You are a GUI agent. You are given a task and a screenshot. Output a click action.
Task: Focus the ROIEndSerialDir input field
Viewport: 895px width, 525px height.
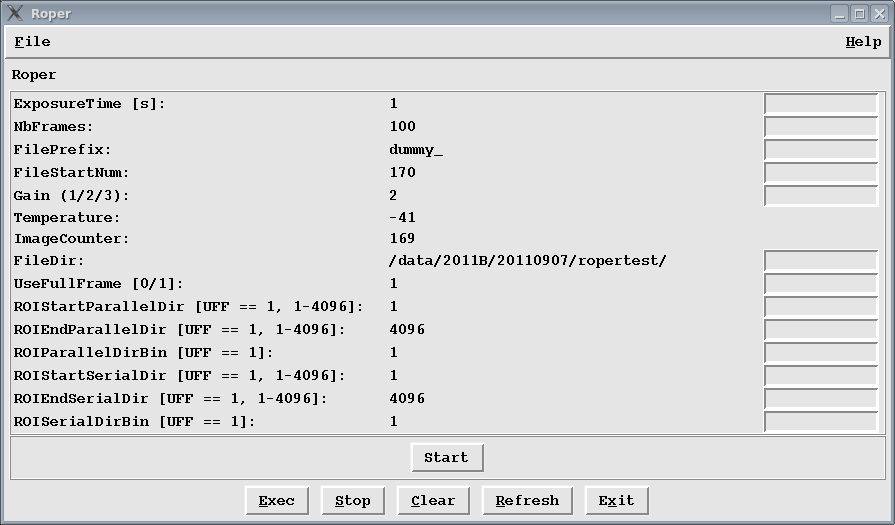point(821,398)
